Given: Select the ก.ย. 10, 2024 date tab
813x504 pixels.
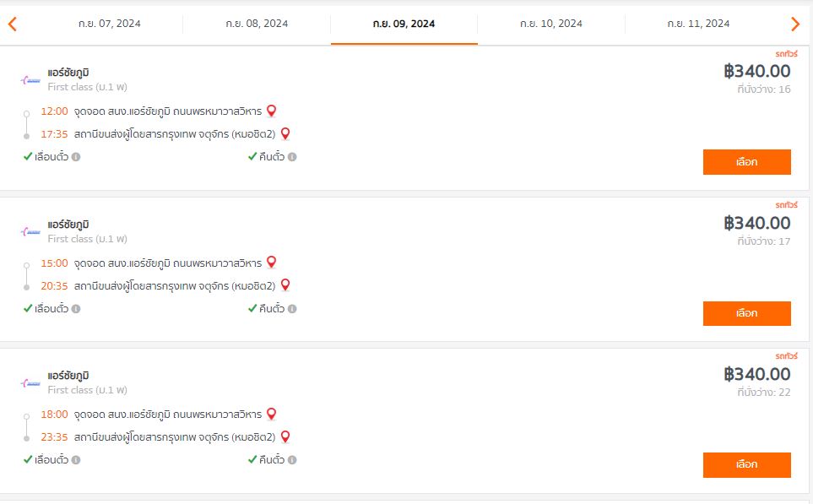Looking at the screenshot, I should pyautogui.click(x=551, y=24).
